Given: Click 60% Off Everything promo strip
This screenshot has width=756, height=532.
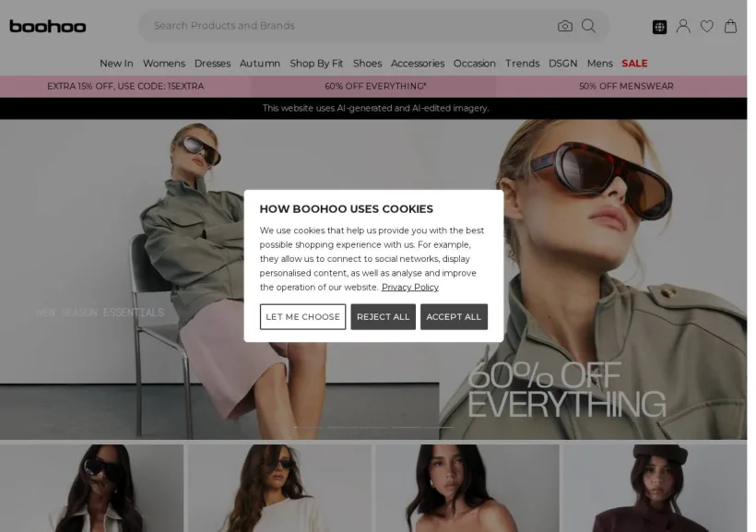Looking at the screenshot, I should [375, 87].
